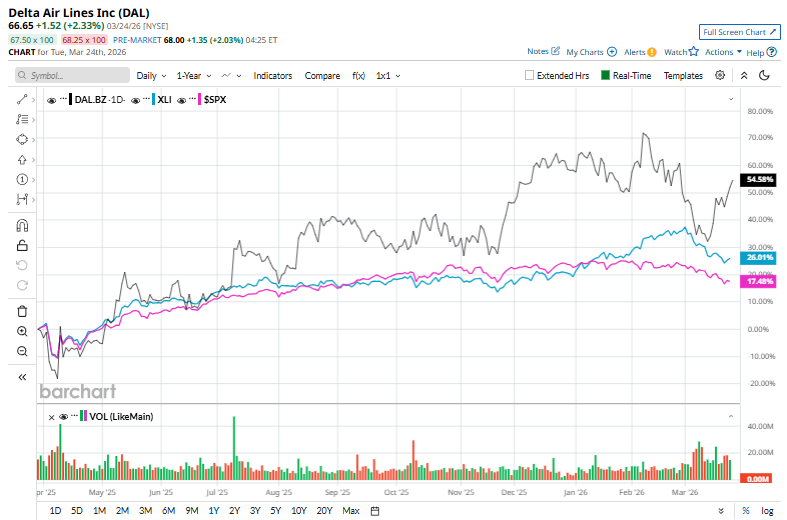Open the Full Screen Chart
Screen dimensions: 787x520
pyautogui.click(x=739, y=32)
